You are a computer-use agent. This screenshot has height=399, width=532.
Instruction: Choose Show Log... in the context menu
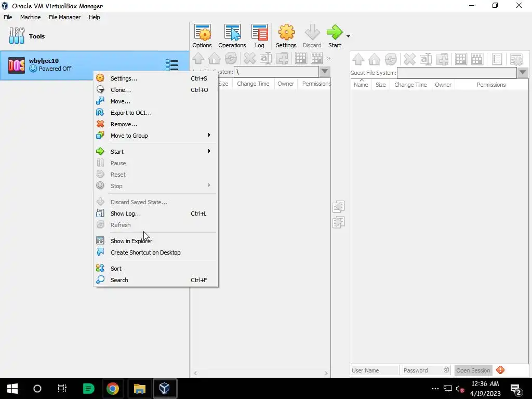[156, 214]
